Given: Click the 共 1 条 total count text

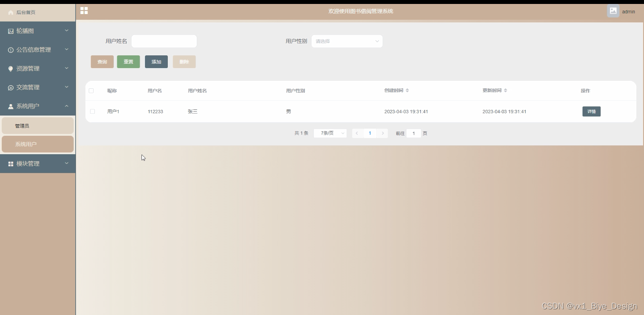Looking at the screenshot, I should coord(301,133).
